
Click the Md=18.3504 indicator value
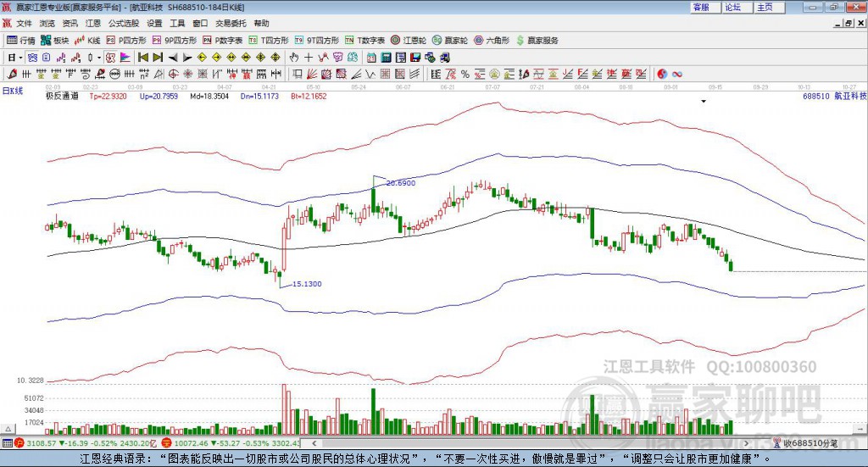click(209, 96)
